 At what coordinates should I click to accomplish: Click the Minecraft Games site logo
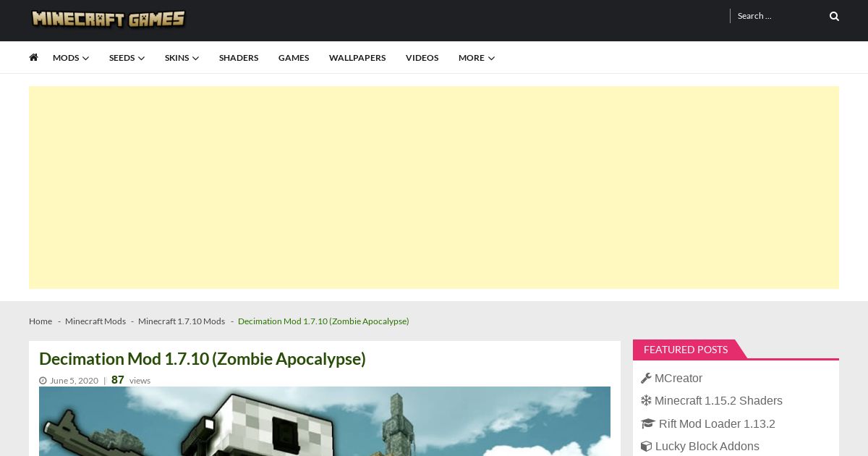[x=109, y=19]
